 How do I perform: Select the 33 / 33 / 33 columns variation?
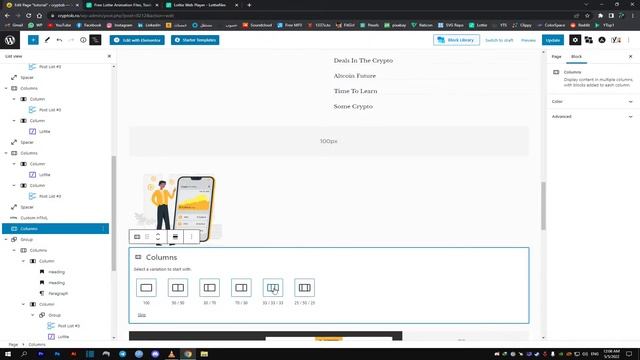[273, 288]
